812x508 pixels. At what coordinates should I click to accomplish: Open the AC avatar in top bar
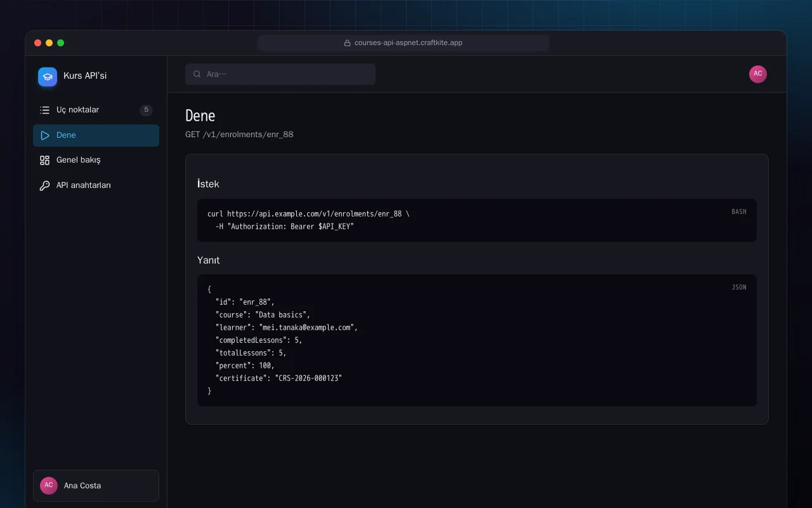pyautogui.click(x=758, y=74)
